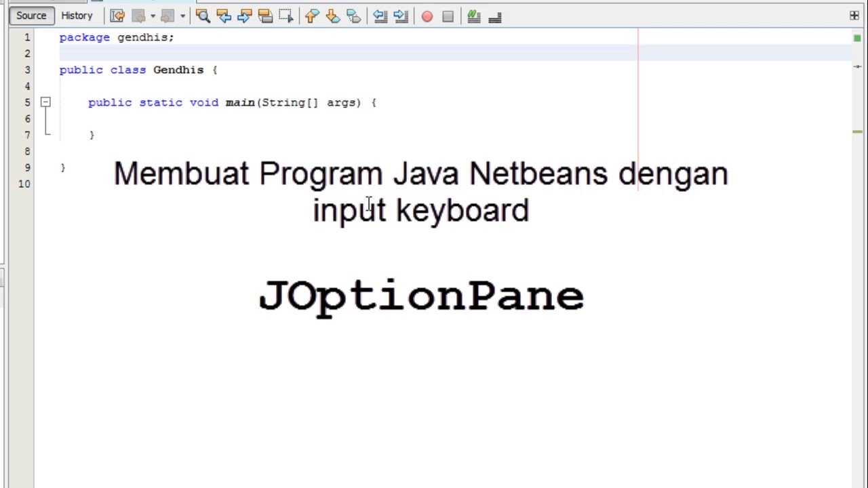Screen dimensions: 868x488
Task: Click the Find Selection magnifier icon
Action: tap(203, 16)
